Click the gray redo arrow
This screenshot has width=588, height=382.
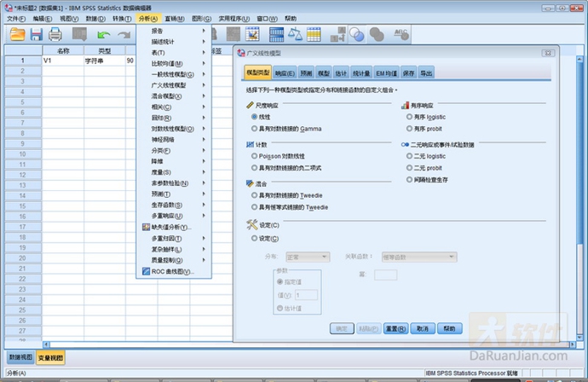124,35
